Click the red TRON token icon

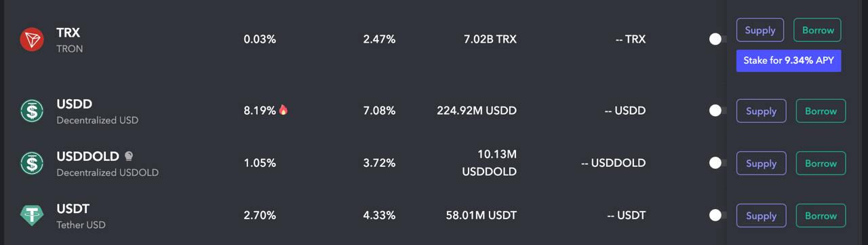point(32,40)
